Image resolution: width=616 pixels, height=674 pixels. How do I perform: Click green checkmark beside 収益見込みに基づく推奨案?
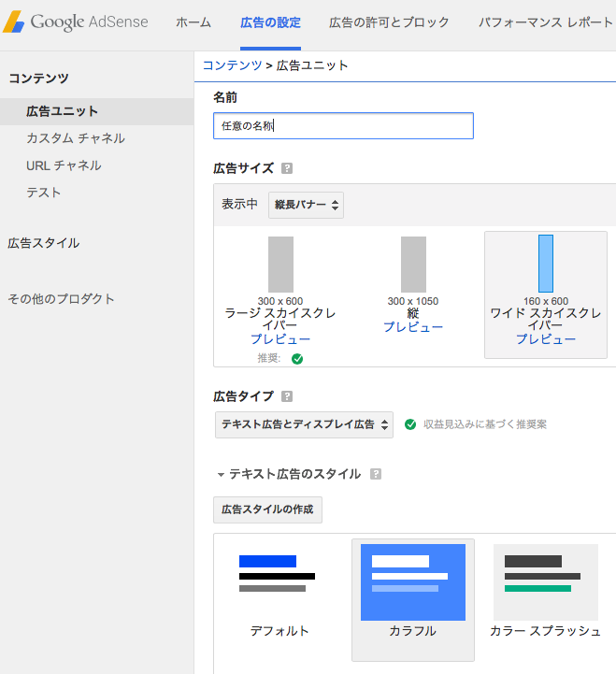coord(410,424)
